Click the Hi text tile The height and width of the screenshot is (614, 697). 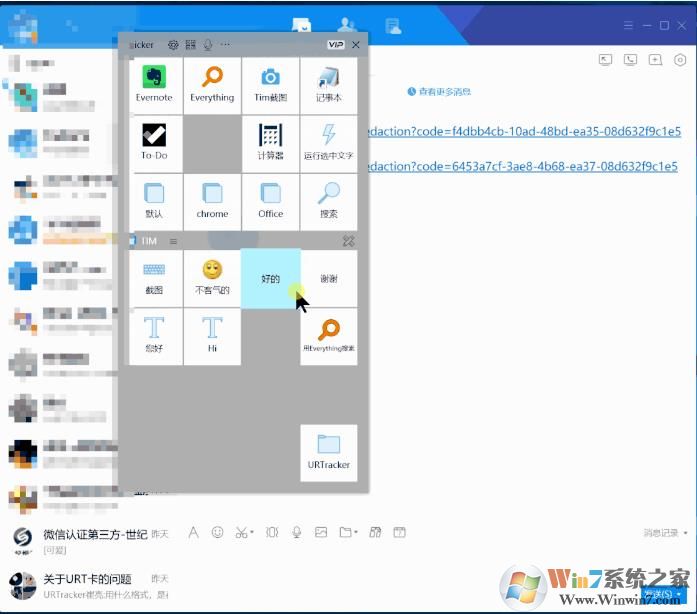click(212, 337)
